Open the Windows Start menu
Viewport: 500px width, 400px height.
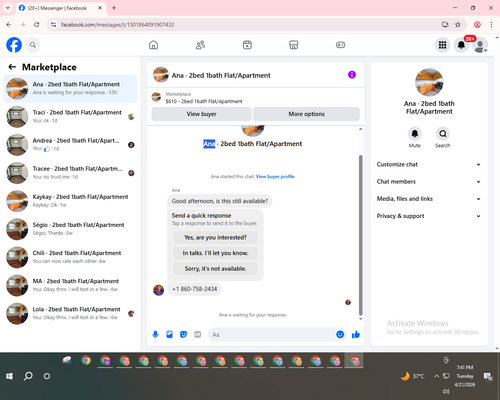tap(10, 376)
